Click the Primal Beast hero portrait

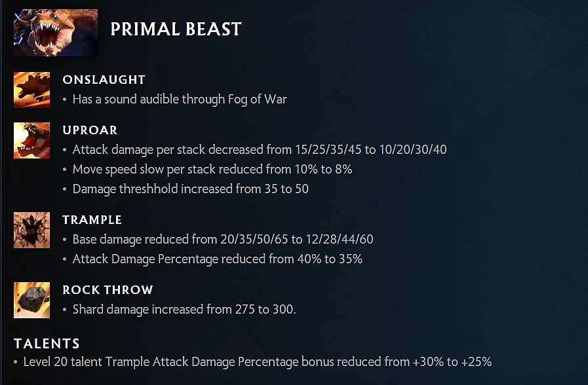[x=56, y=33]
